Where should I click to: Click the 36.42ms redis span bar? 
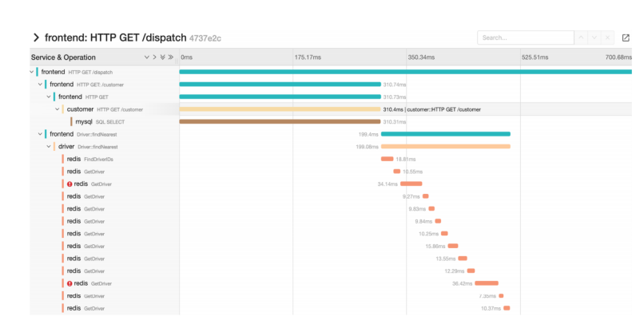487,283
